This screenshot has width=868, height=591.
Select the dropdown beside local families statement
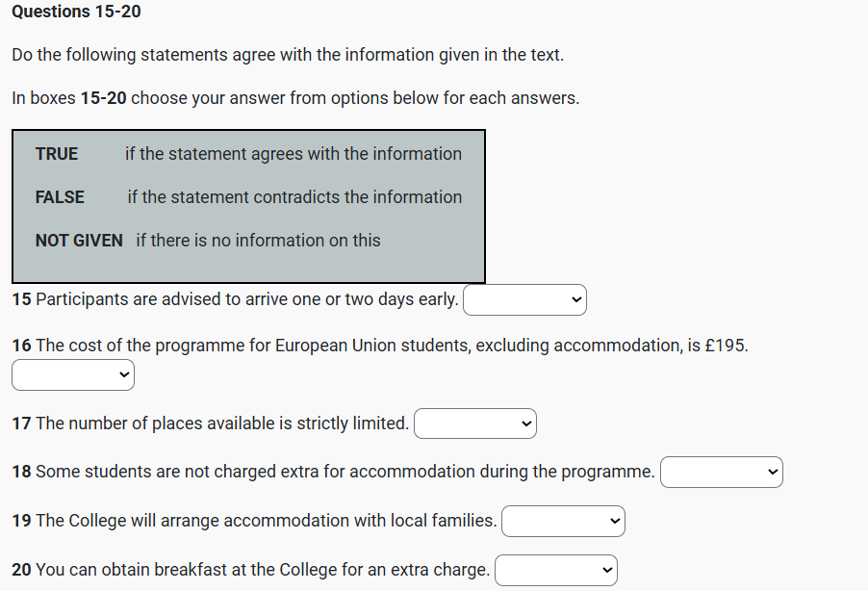(563, 522)
